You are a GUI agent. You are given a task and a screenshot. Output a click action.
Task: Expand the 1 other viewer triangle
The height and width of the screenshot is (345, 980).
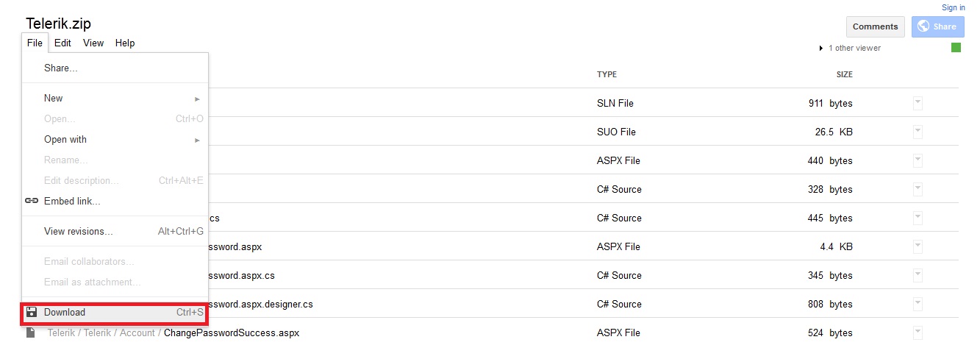(x=821, y=49)
